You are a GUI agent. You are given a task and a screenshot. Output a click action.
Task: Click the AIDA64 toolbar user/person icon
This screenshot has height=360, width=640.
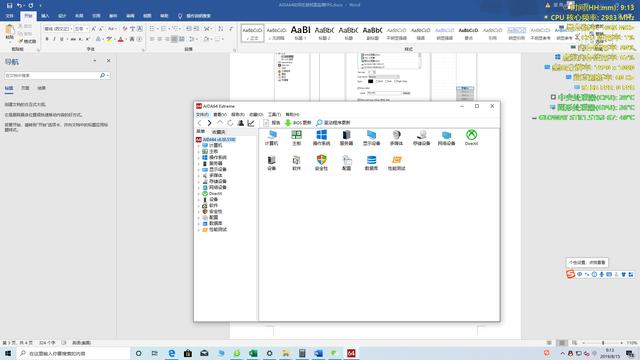[x=241, y=123]
